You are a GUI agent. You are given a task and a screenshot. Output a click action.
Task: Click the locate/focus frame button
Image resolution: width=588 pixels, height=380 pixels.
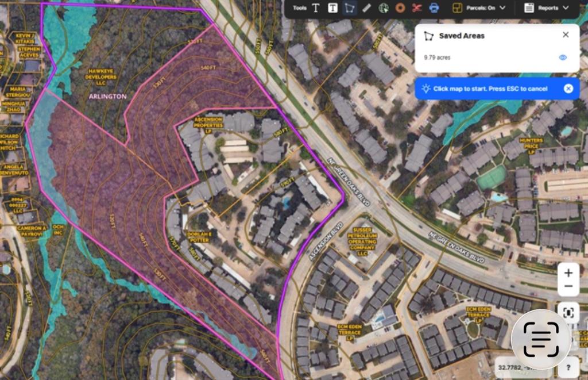point(568,313)
